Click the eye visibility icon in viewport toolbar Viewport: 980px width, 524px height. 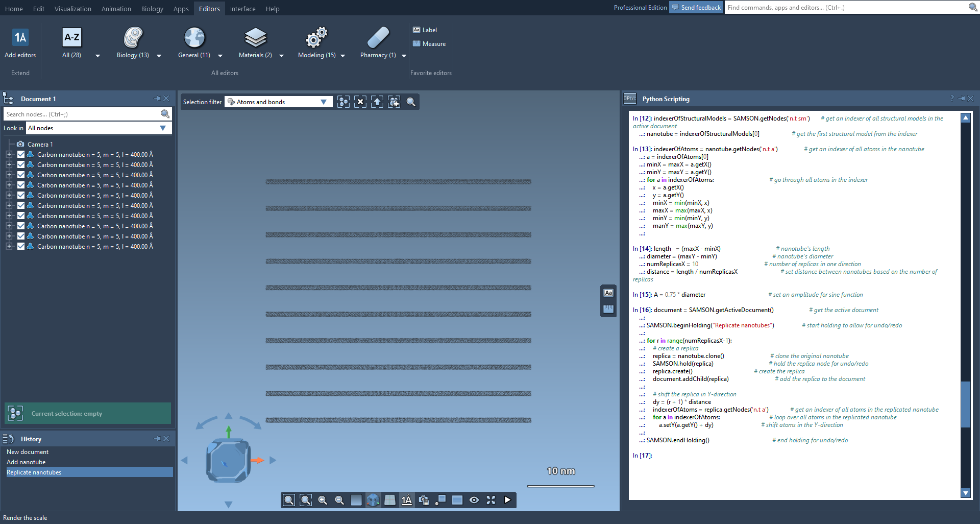pyautogui.click(x=474, y=500)
